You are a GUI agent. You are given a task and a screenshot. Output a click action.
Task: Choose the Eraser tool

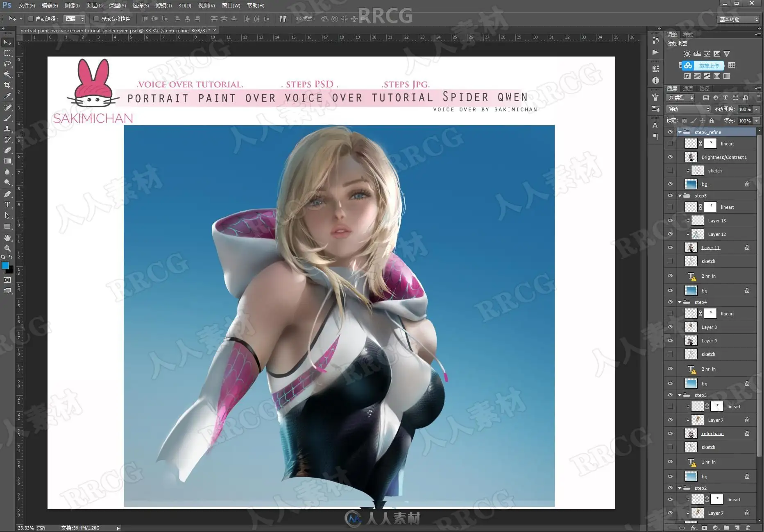7,150
